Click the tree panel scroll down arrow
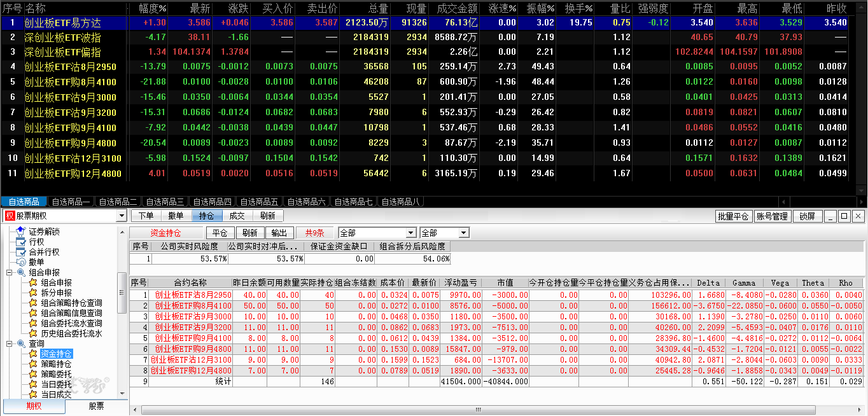868x416 pixels. click(122, 394)
